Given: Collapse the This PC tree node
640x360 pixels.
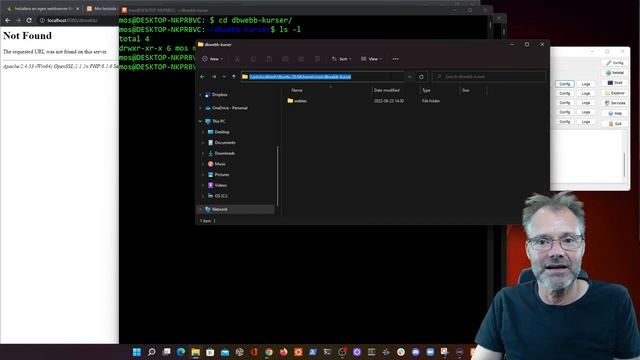Looking at the screenshot, I should coord(200,121).
